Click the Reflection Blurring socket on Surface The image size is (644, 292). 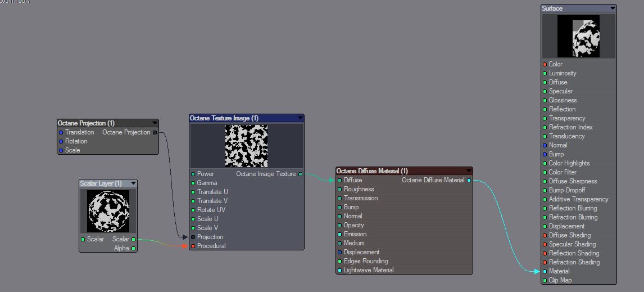545,208
